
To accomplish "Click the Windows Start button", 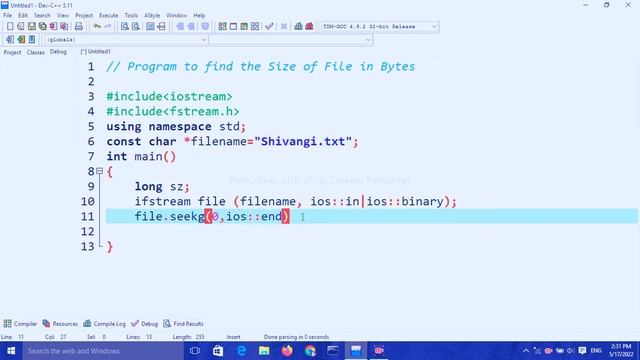I will coord(11,351).
